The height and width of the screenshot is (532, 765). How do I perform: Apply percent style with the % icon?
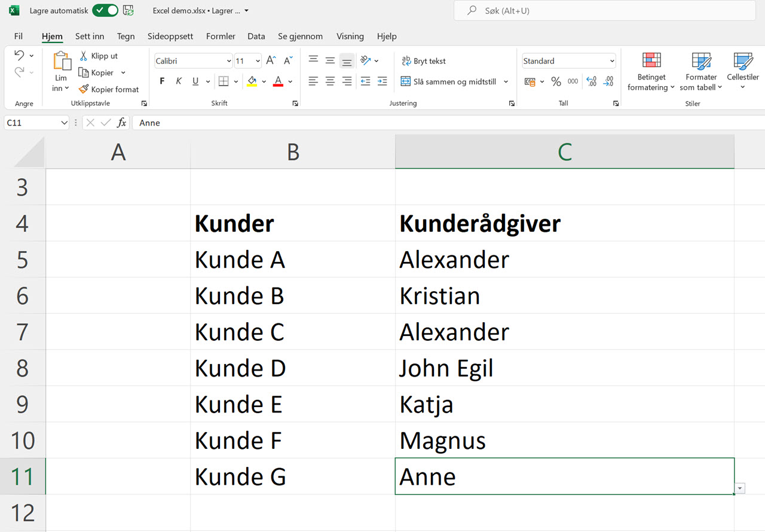point(556,81)
